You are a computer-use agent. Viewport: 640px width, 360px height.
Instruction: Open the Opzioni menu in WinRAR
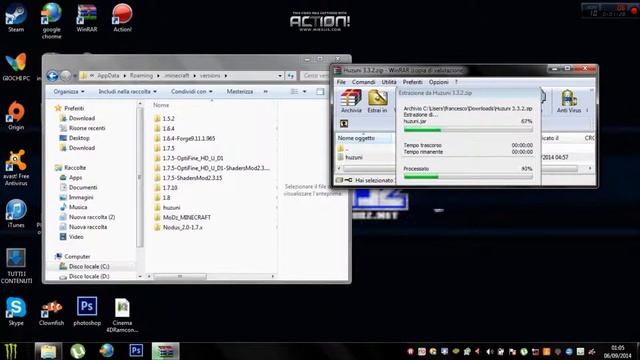click(438, 82)
